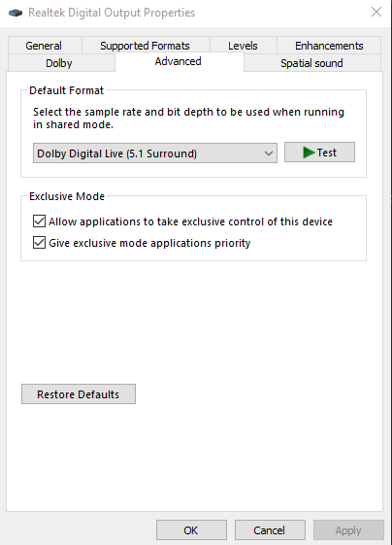
Task: Open the Default Format dropdown
Action: [x=155, y=153]
